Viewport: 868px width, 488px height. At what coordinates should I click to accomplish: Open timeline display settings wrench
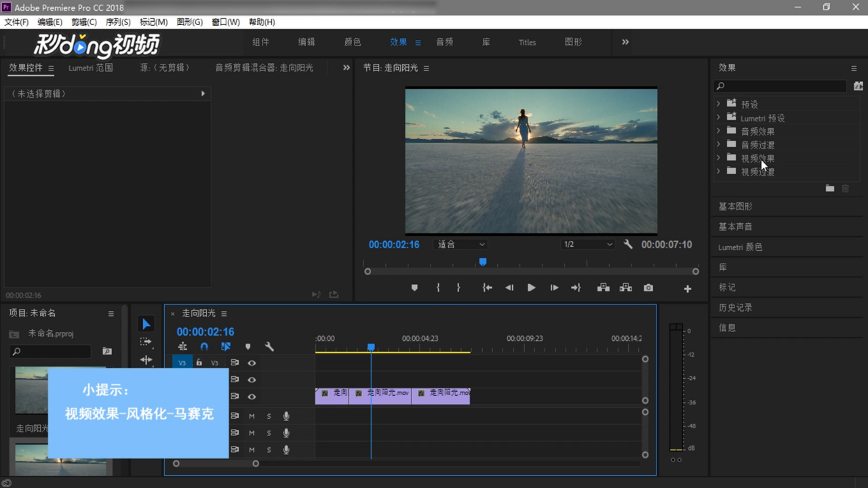point(269,347)
